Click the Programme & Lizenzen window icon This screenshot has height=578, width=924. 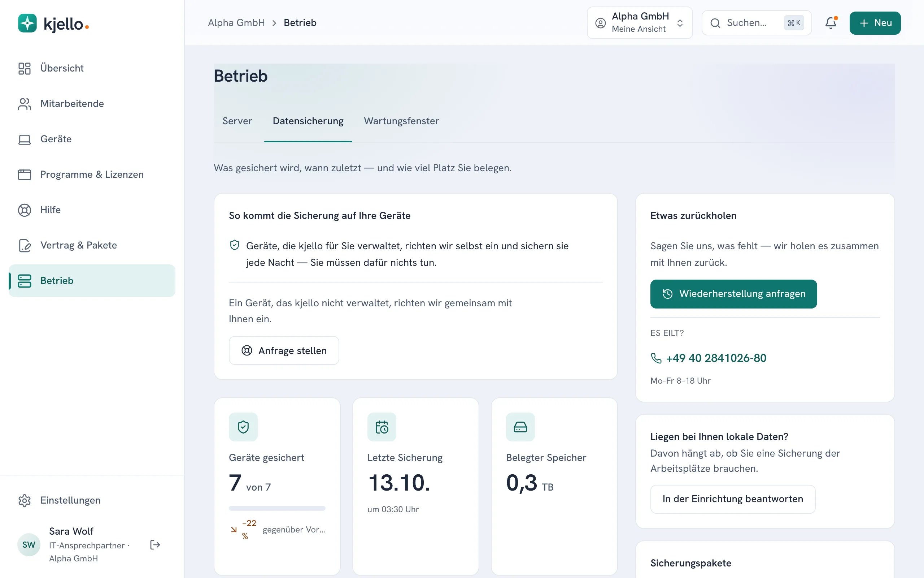point(25,175)
